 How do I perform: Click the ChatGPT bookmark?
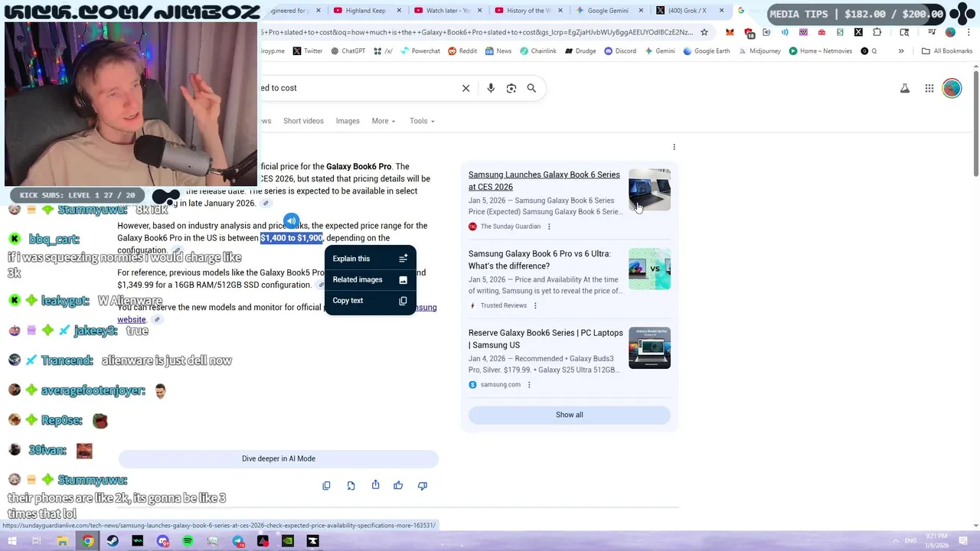click(x=348, y=51)
